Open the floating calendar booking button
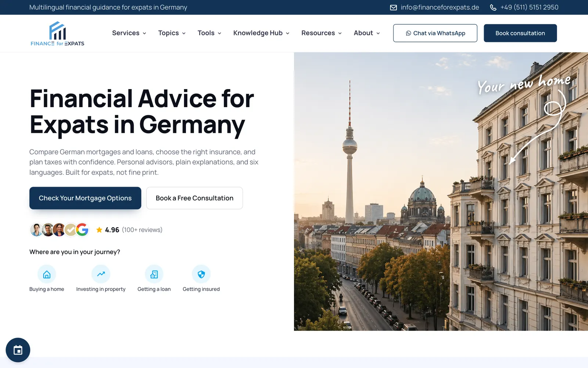 coord(18,350)
